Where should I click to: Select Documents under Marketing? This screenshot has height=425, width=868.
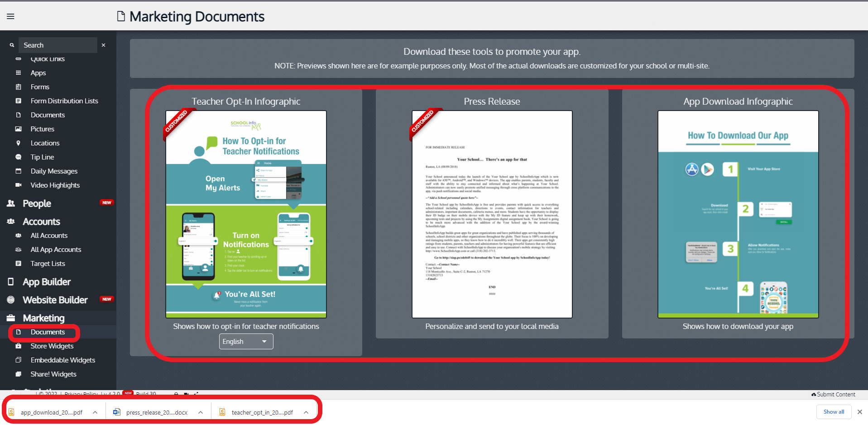click(x=48, y=332)
